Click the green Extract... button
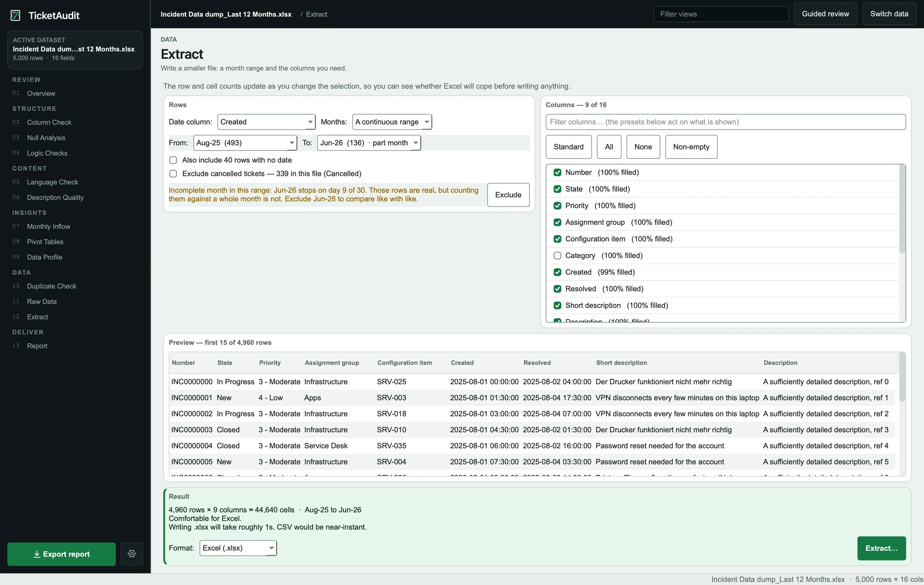The image size is (924, 585). (x=881, y=548)
